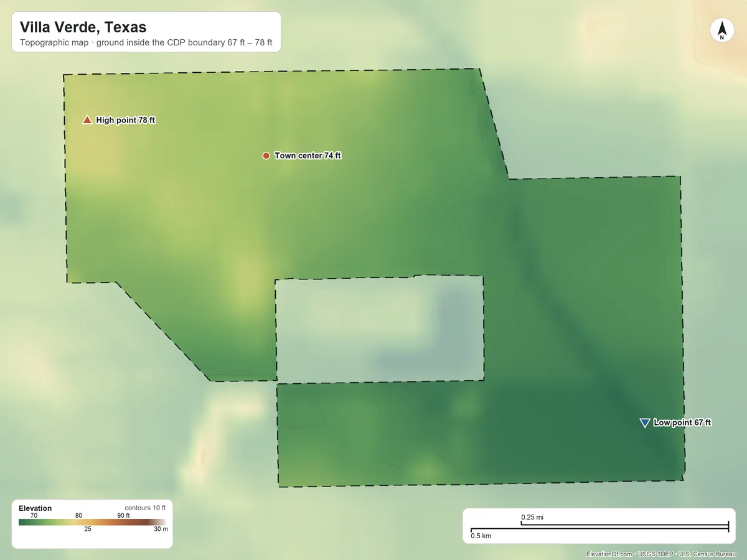Screen dimensions: 747x560
Task: Click the 'Villa Verde, Texas' title
Action: click(83, 27)
